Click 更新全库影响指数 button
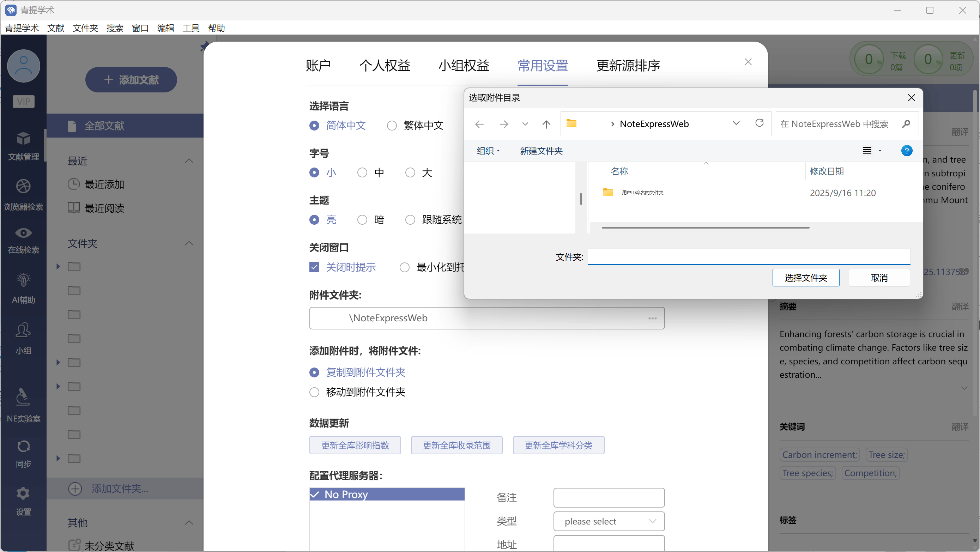 coord(355,445)
